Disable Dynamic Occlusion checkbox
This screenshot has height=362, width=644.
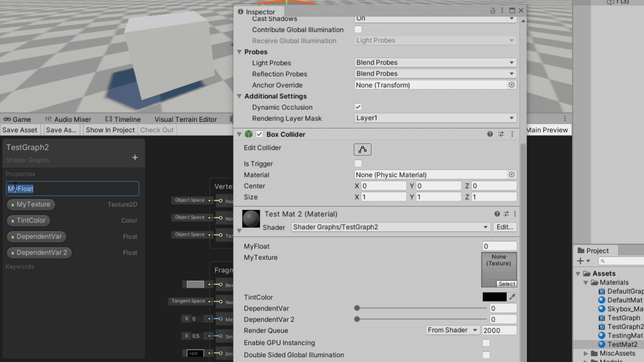coord(358,107)
